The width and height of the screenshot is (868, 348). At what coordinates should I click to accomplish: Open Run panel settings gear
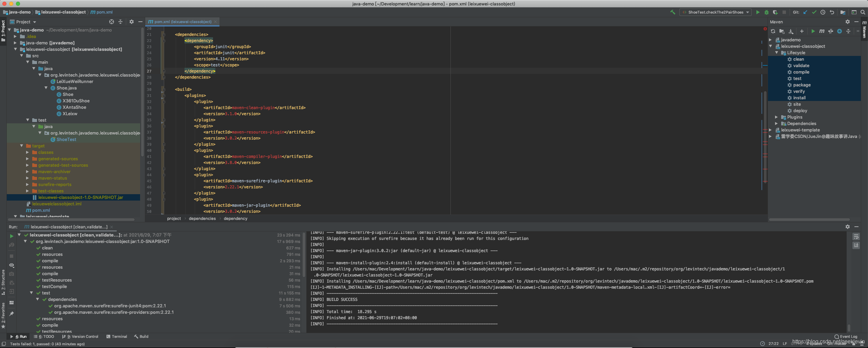tap(848, 227)
